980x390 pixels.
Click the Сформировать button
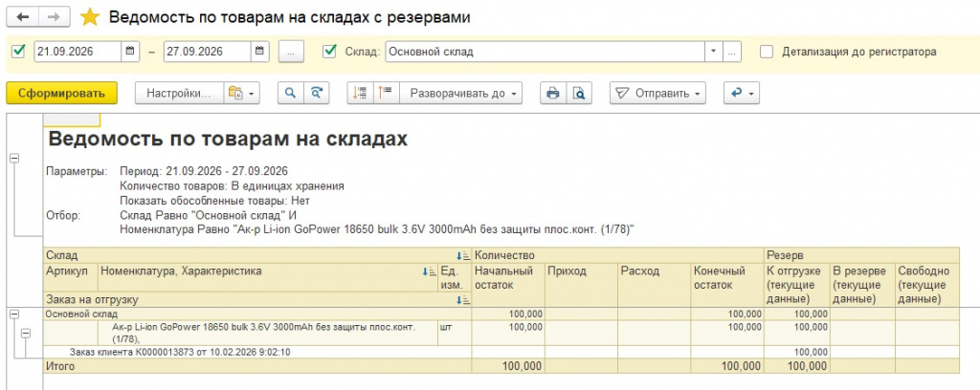(x=61, y=93)
